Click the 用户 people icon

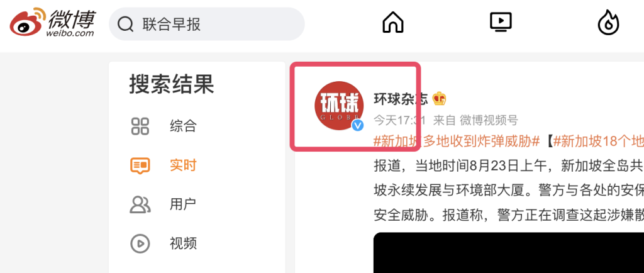click(140, 204)
